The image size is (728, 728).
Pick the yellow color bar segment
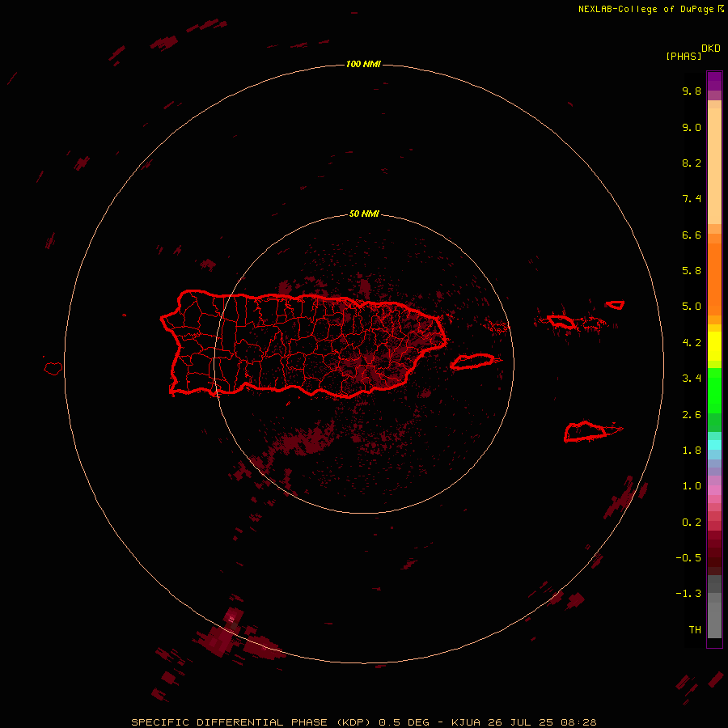(x=714, y=346)
